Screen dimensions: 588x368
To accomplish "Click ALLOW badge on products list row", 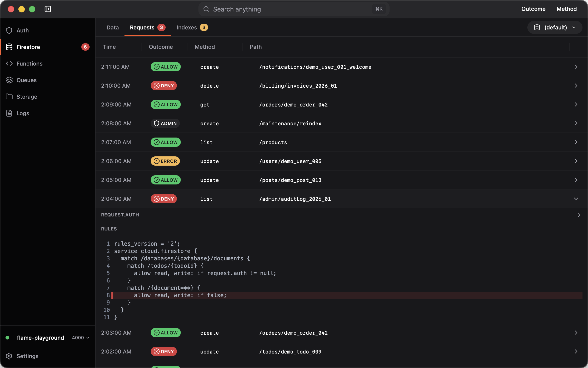I will (165, 142).
